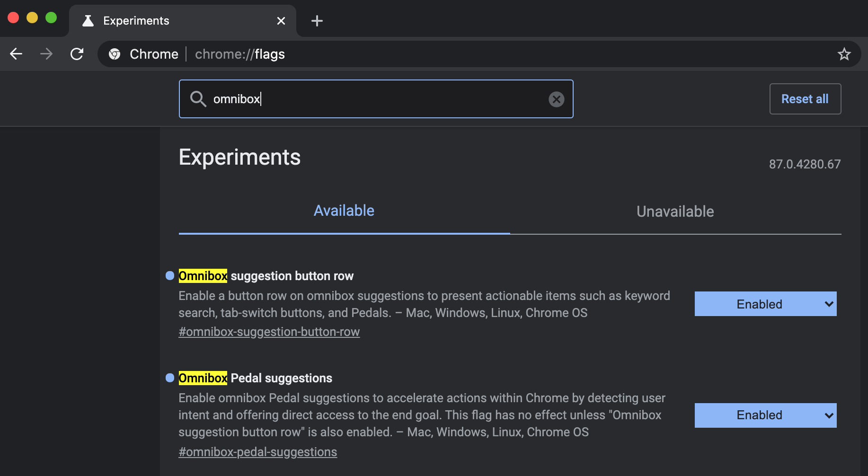
Task: Open dropdown for Omnibox Pedal suggestions
Action: [x=765, y=415]
